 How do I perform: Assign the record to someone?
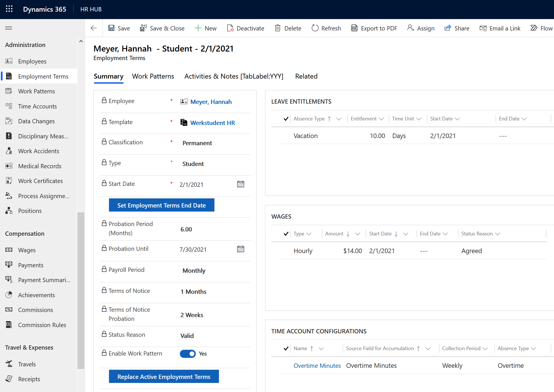click(421, 28)
